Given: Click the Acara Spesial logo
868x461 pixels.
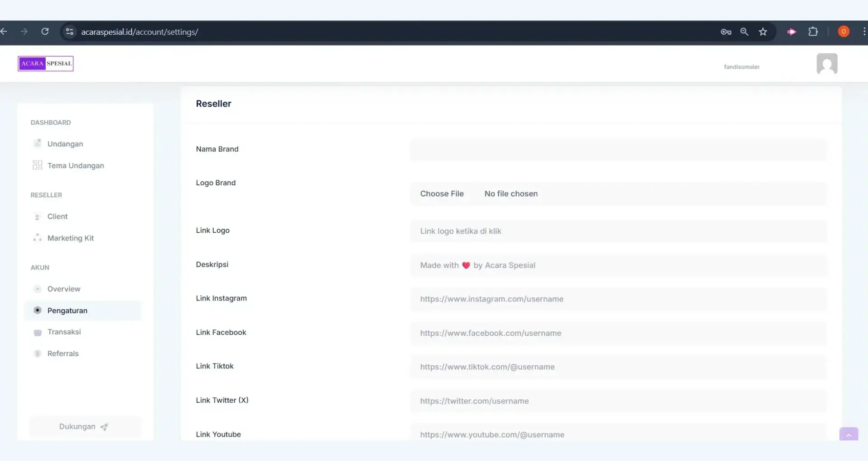Looking at the screenshot, I should [x=46, y=64].
